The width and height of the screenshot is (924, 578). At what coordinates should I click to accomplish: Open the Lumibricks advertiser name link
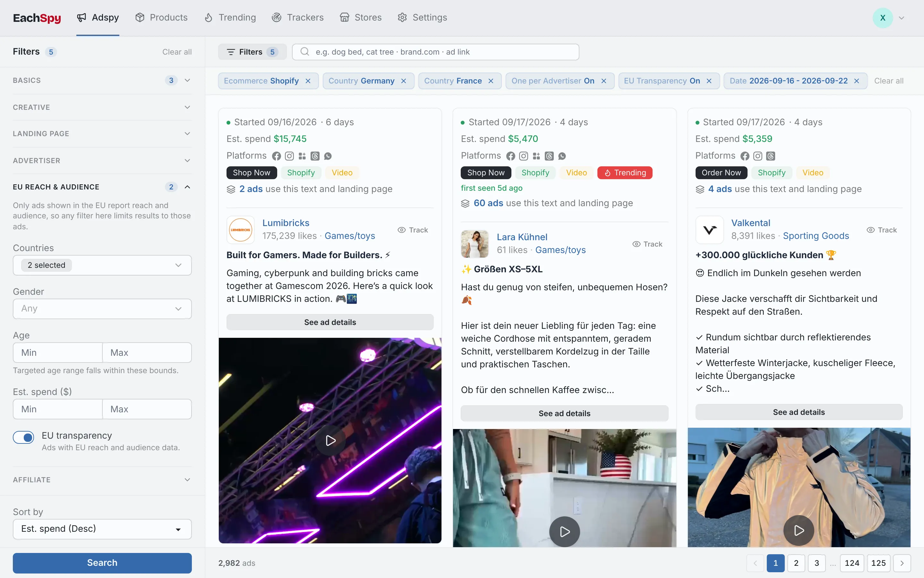point(286,223)
